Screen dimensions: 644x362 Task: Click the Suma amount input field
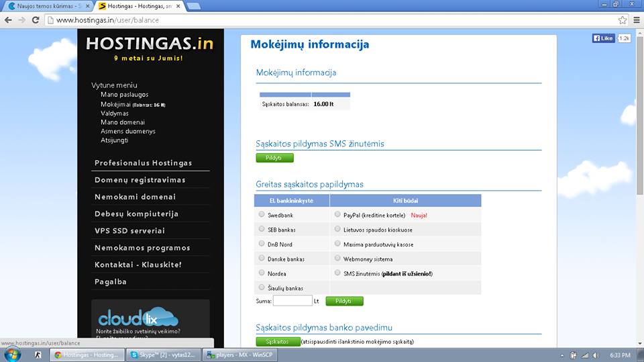coord(292,301)
